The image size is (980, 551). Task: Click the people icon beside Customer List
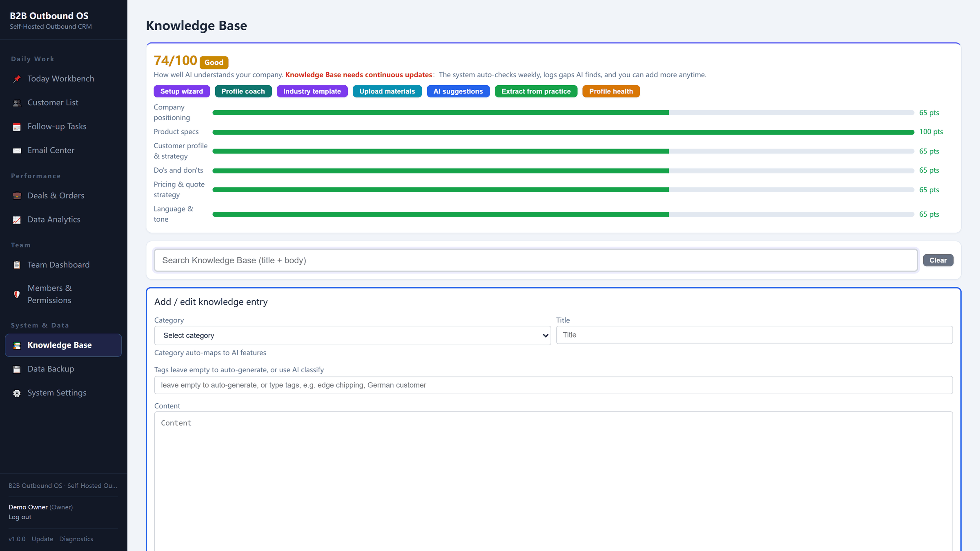click(17, 103)
